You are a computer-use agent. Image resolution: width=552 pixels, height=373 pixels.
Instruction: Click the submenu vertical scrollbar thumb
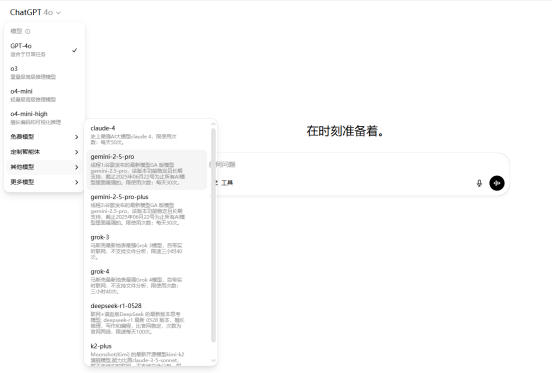[213, 235]
